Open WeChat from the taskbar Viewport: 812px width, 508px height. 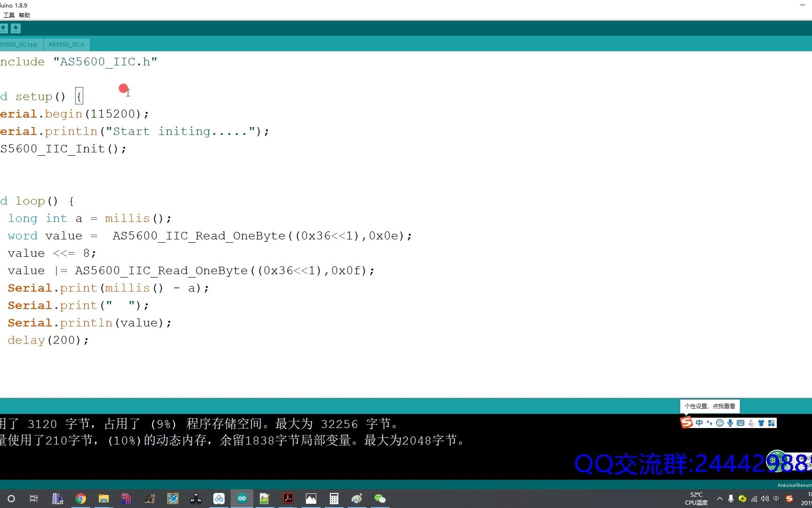tap(380, 499)
